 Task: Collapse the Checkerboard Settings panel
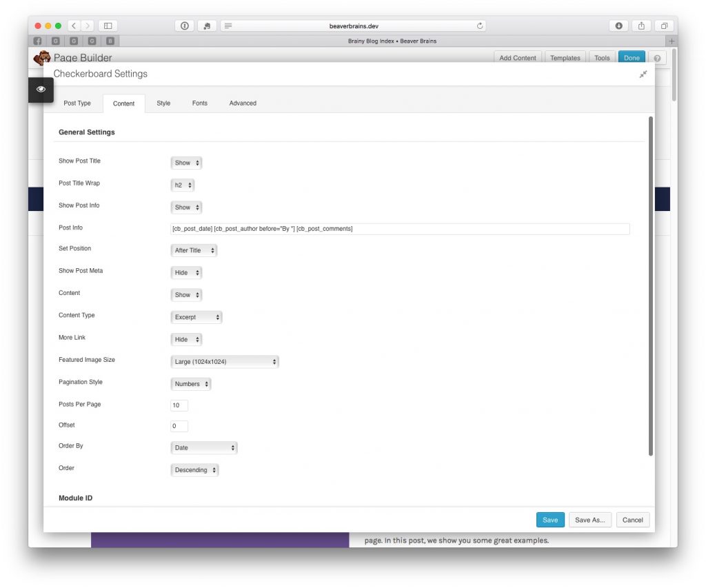643,74
